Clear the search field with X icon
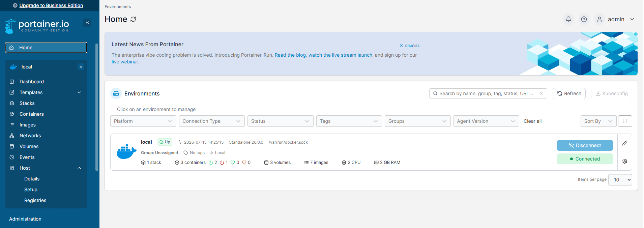The width and height of the screenshot is (644, 228). pyautogui.click(x=541, y=93)
